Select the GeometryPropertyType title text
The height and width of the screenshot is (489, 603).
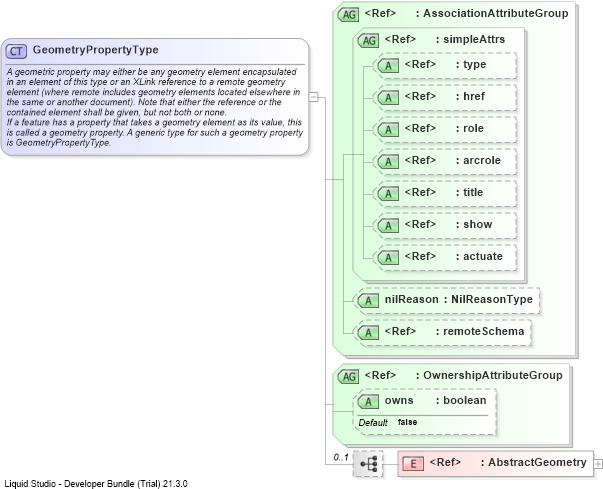point(95,50)
